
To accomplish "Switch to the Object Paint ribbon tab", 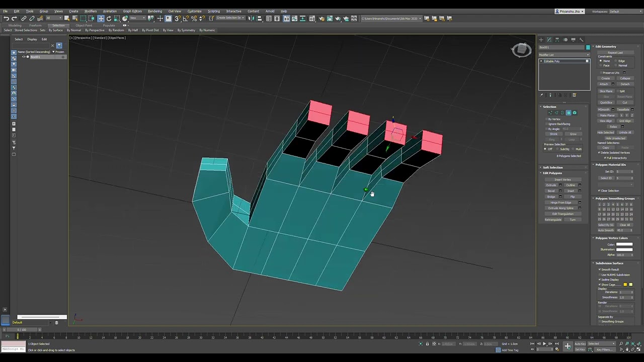I will point(84,25).
